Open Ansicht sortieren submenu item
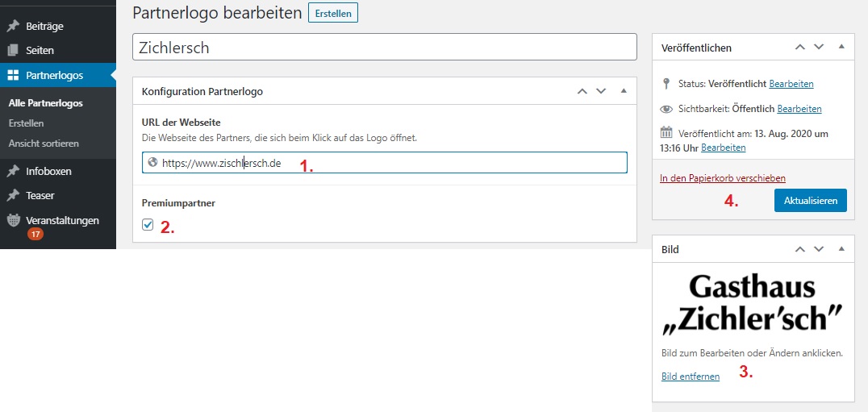Screen dimensions: 868x412 (x=44, y=144)
